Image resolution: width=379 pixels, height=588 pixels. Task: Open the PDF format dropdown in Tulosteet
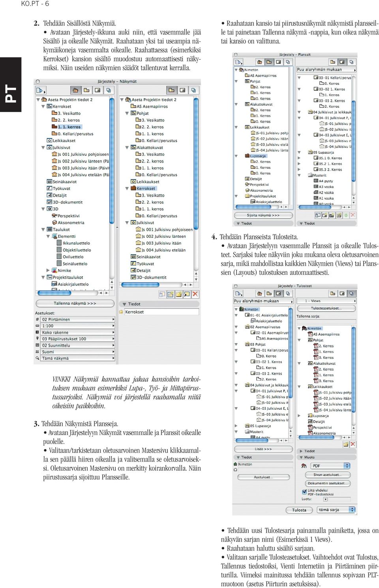[330, 466]
